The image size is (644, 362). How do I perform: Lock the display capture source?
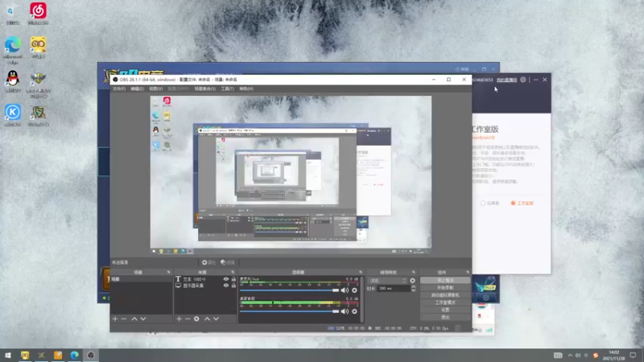tap(233, 286)
